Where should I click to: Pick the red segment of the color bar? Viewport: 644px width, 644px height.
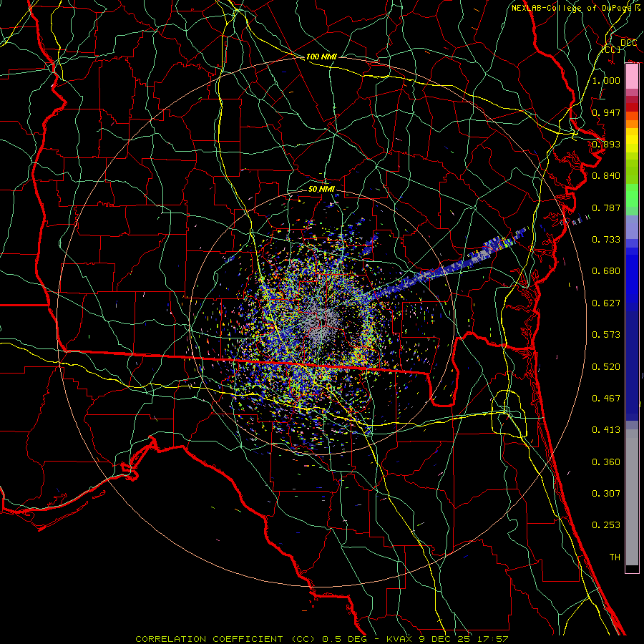pos(632,107)
